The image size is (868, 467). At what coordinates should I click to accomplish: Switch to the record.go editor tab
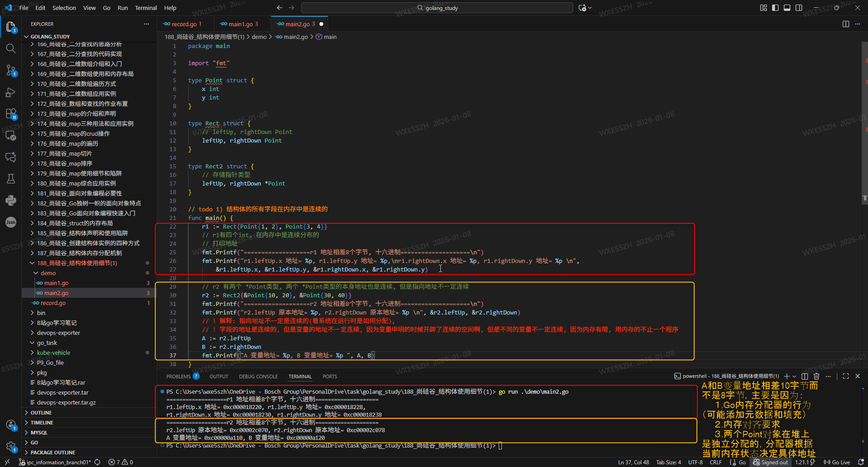point(184,24)
